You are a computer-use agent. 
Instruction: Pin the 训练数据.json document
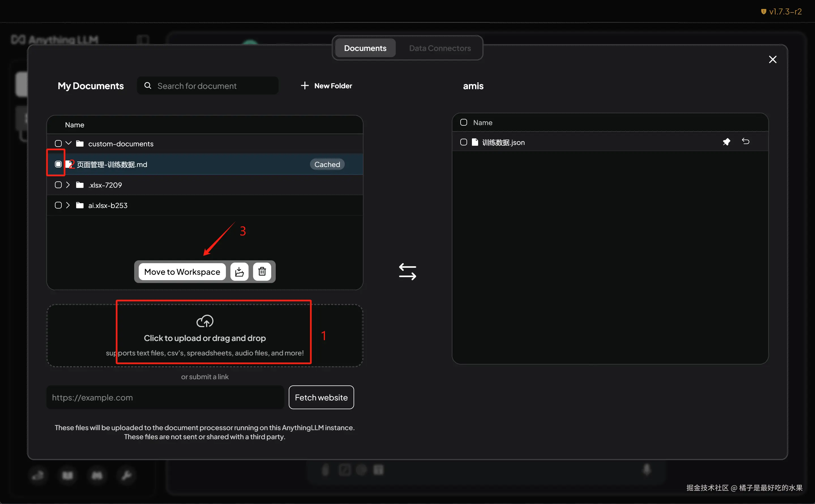[726, 142]
